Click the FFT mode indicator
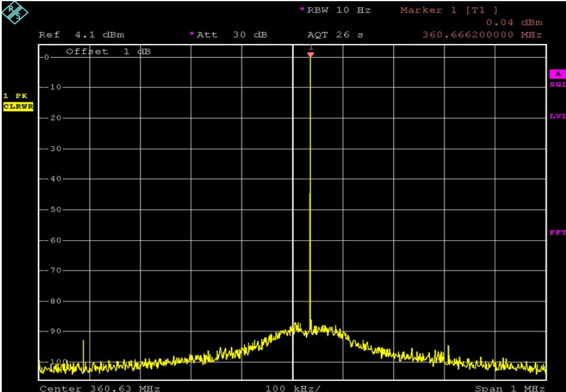The image size is (566, 392). pyautogui.click(x=558, y=233)
